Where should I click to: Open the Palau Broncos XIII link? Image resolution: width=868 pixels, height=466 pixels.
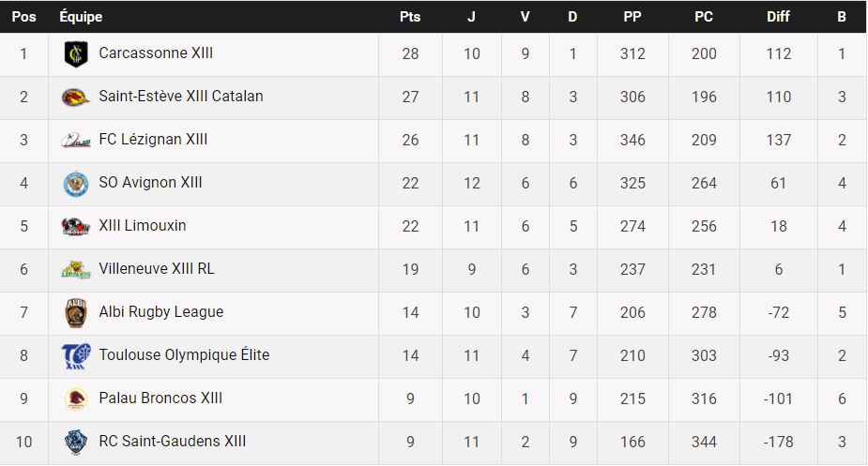click(160, 398)
